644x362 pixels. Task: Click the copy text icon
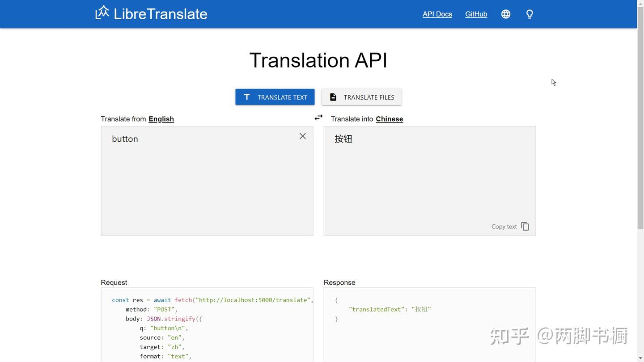(525, 227)
